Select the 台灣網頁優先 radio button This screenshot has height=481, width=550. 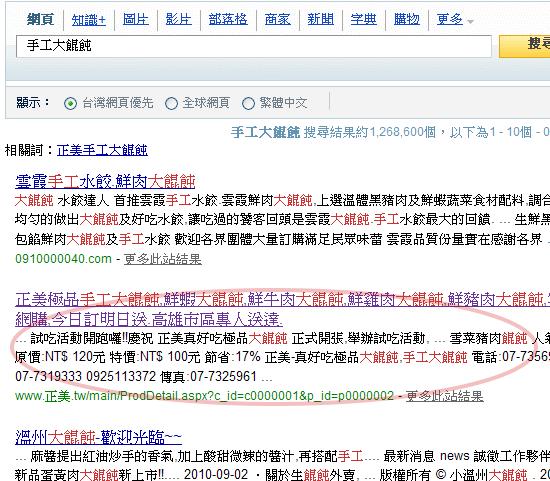pos(71,103)
